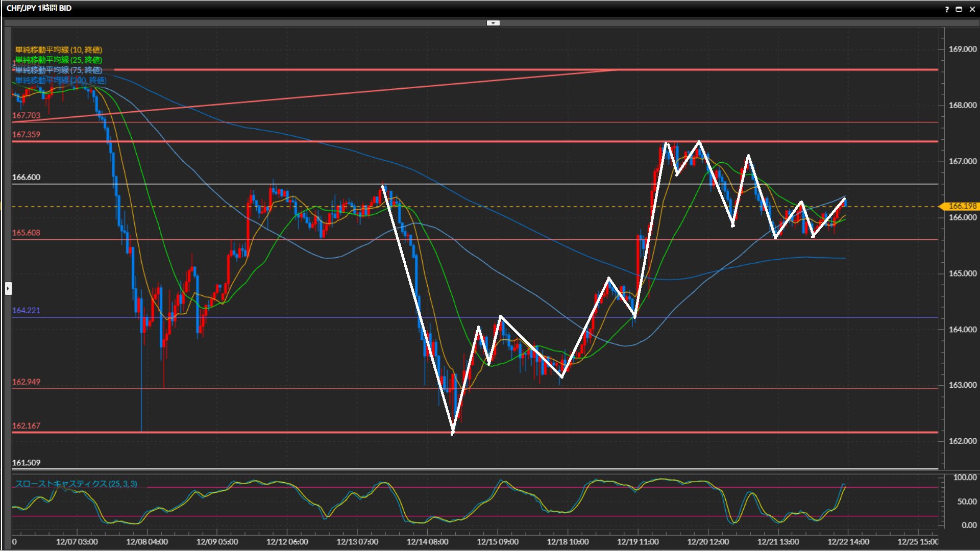The height and width of the screenshot is (551, 980).
Task: Click the CHF/JPY 1時間 BID title bar
Action: tap(39, 8)
